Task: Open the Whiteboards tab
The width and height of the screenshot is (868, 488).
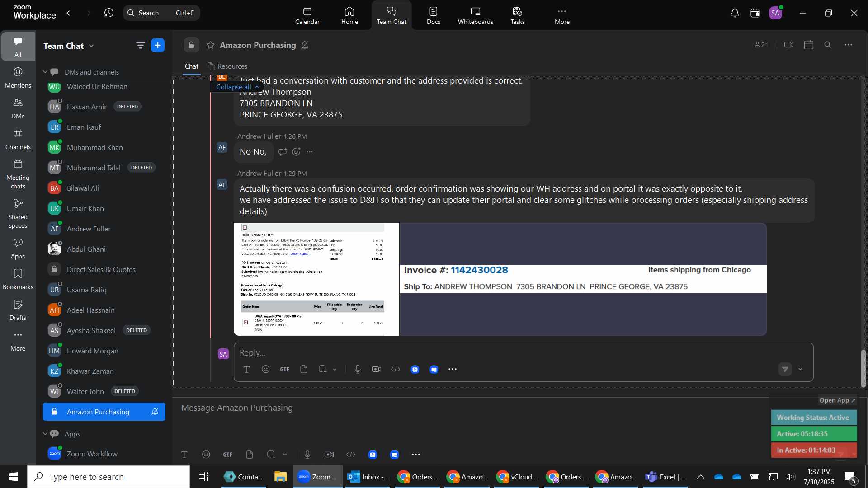Action: (475, 16)
